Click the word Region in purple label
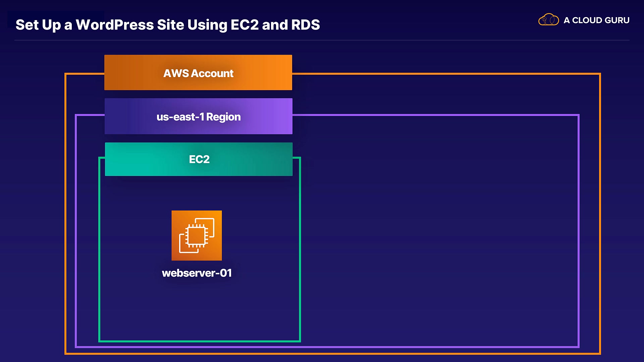 223,117
